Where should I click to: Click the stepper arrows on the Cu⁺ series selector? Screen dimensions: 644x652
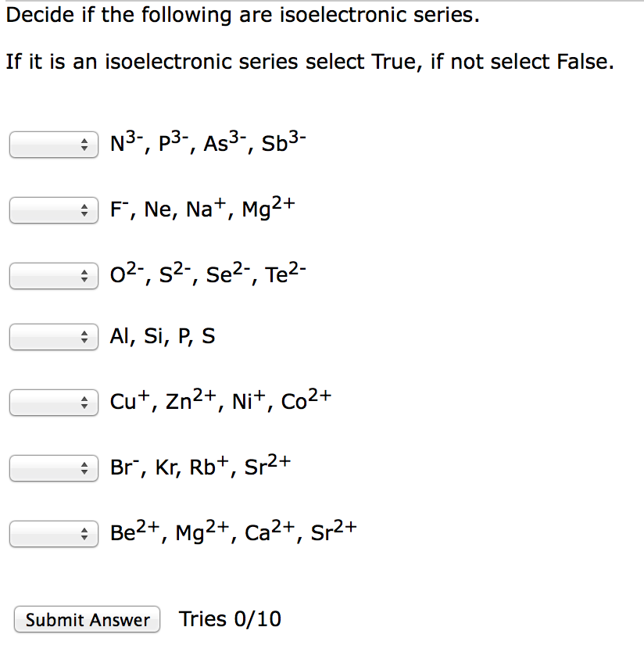(x=84, y=402)
